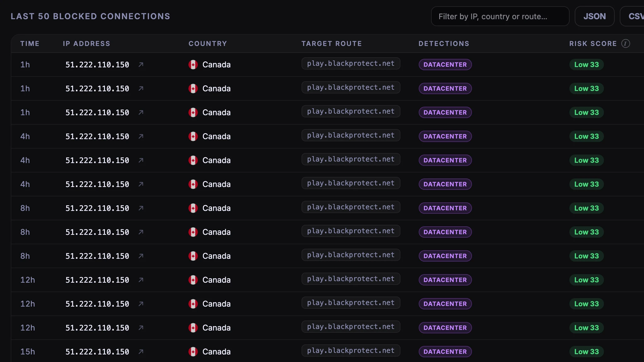Click play.blackprotect.net in the first 1h row
The width and height of the screenshot is (644, 362).
(351, 64)
